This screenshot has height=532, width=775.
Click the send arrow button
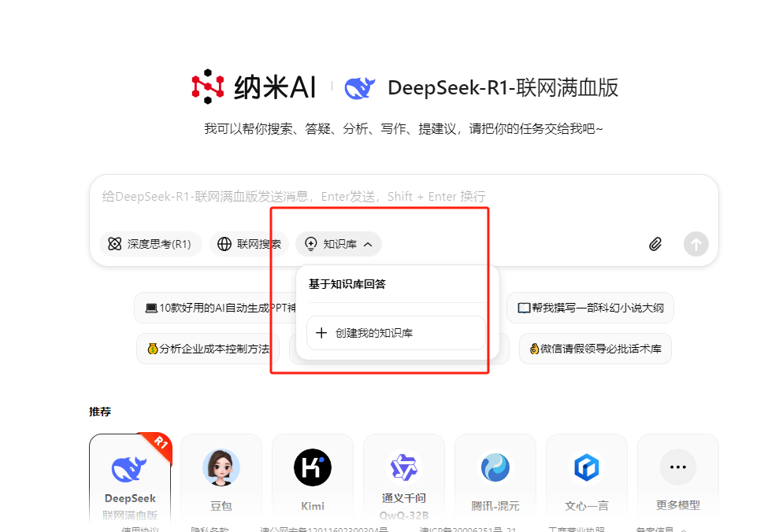[x=696, y=244]
